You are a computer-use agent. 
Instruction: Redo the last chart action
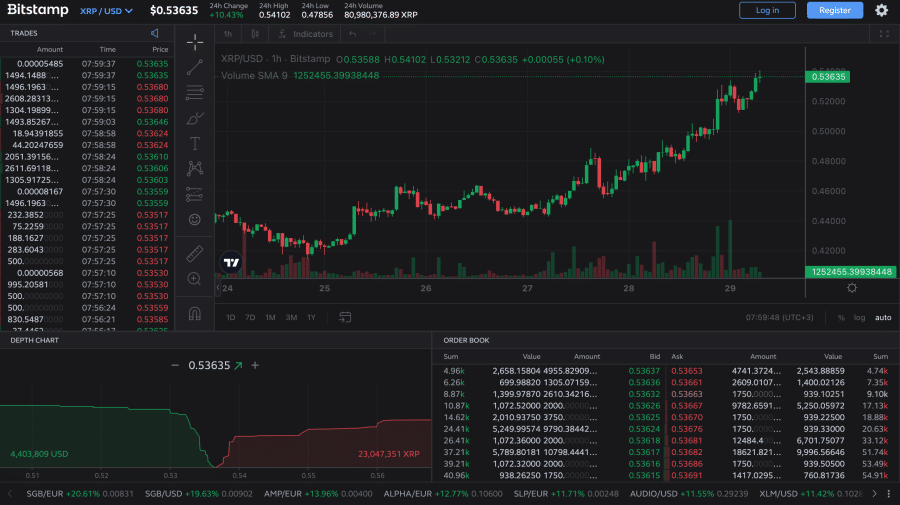tap(372, 34)
